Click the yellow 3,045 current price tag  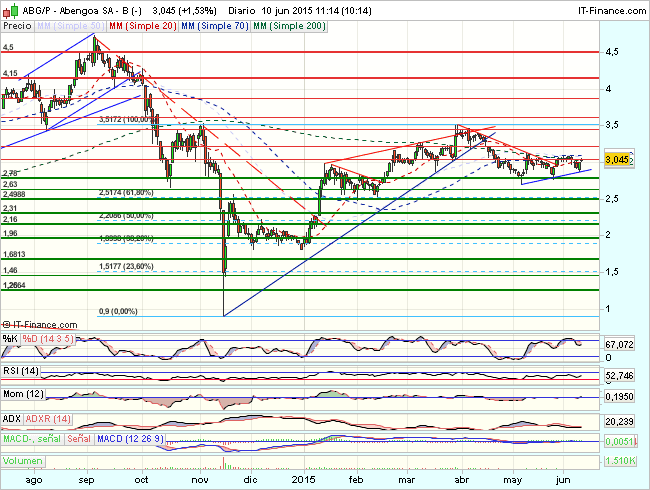click(617, 160)
